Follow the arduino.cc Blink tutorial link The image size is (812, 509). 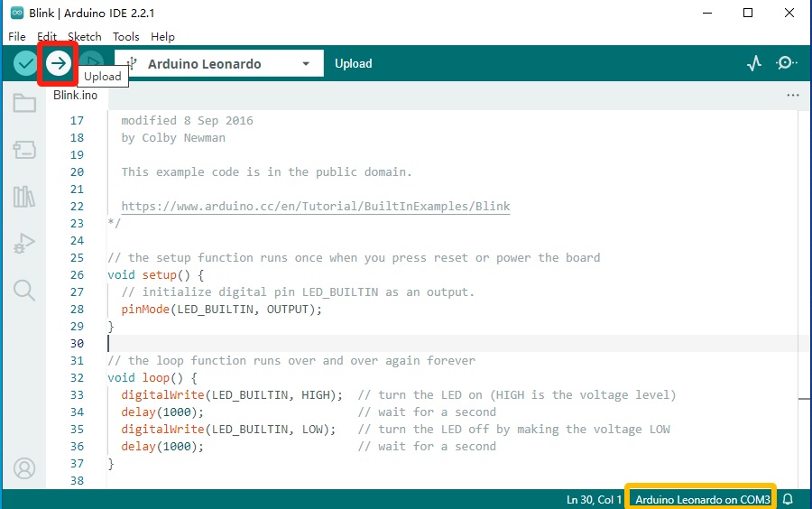coord(316,206)
